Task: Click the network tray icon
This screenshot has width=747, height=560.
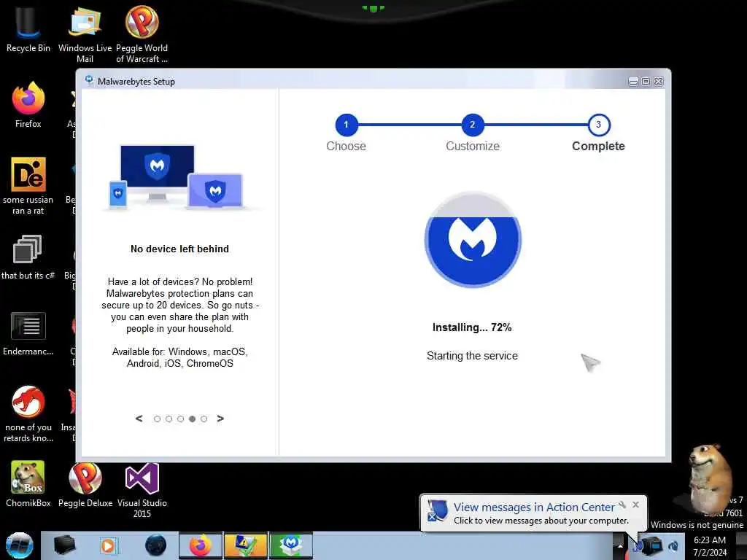Action: [x=653, y=546]
